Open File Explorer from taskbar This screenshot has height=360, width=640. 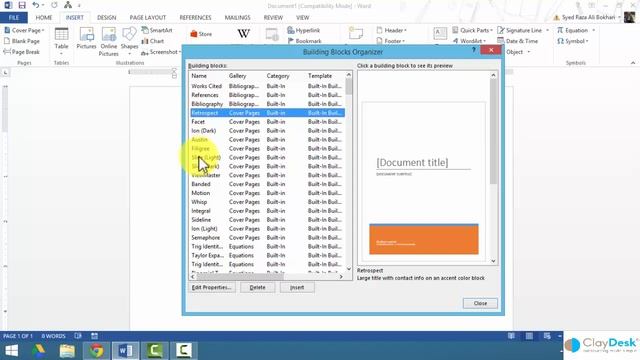point(67,351)
